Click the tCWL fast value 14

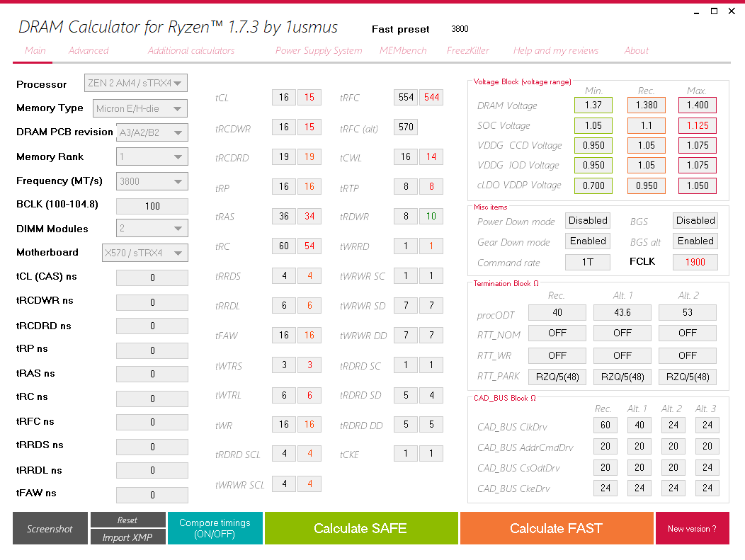431,156
